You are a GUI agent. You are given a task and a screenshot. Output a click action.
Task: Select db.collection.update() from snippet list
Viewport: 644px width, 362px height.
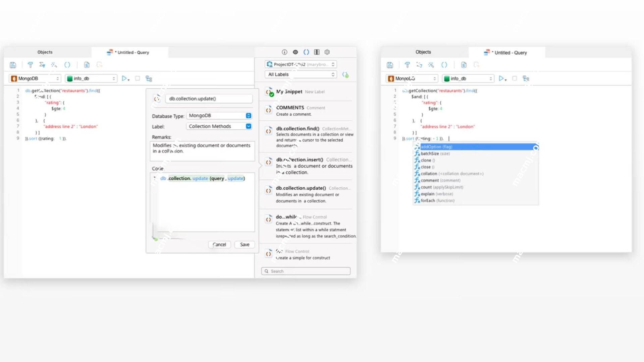tap(301, 188)
